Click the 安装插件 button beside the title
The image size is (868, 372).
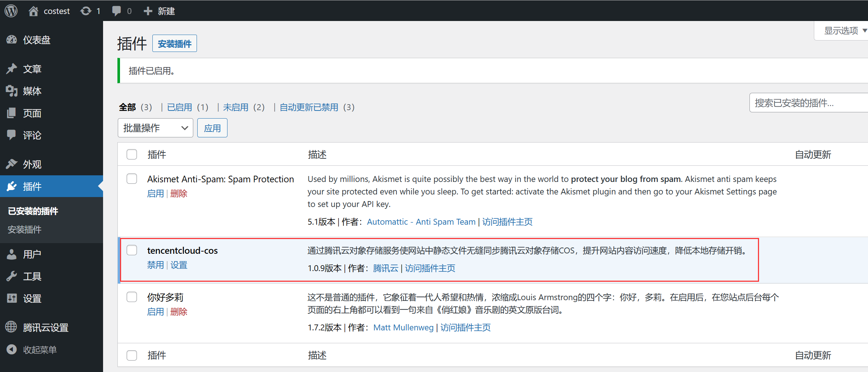click(174, 43)
